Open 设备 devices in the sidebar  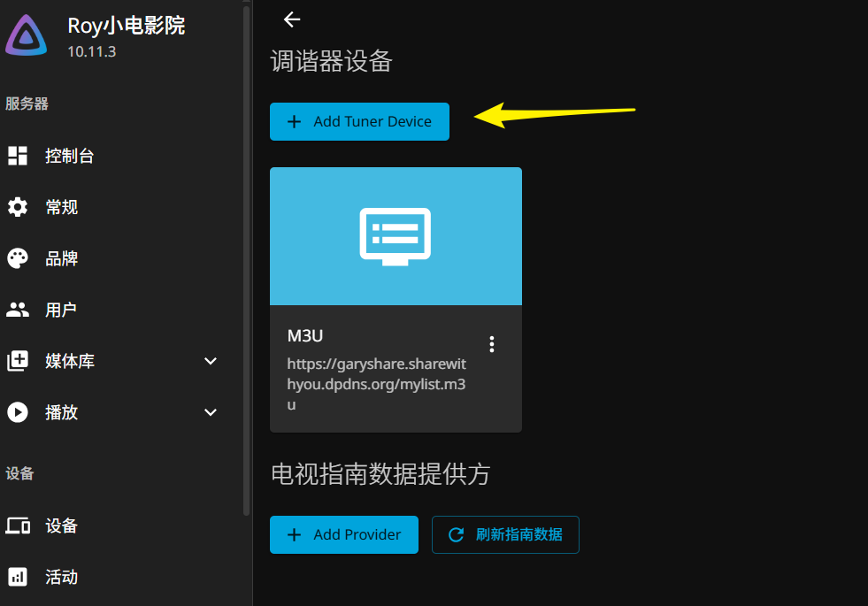click(61, 526)
